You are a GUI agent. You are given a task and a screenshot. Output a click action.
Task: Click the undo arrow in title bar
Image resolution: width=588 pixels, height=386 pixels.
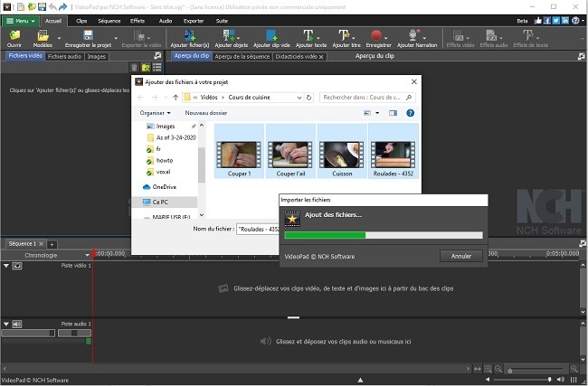point(52,6)
